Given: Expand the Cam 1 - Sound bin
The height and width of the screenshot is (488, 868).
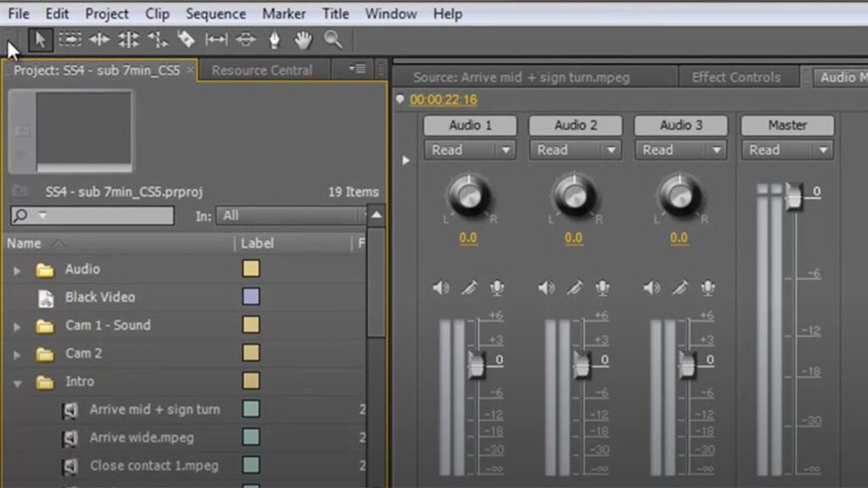Looking at the screenshot, I should pyautogui.click(x=17, y=326).
